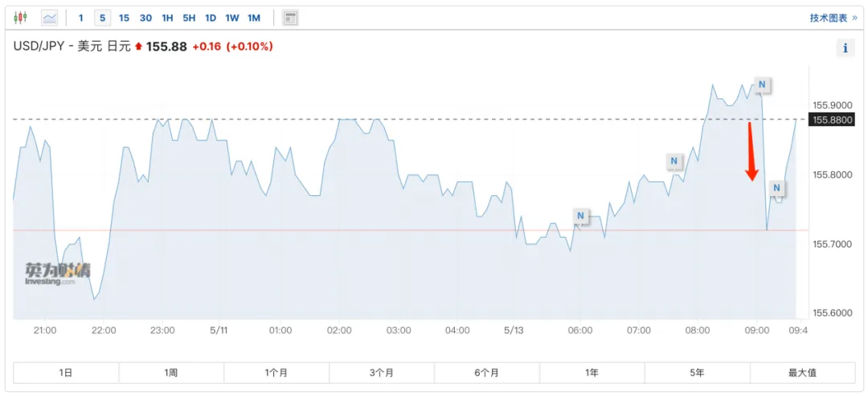Image resolution: width=868 pixels, height=396 pixels.
Task: Click the news marker at the chart peak
Action: (x=762, y=84)
